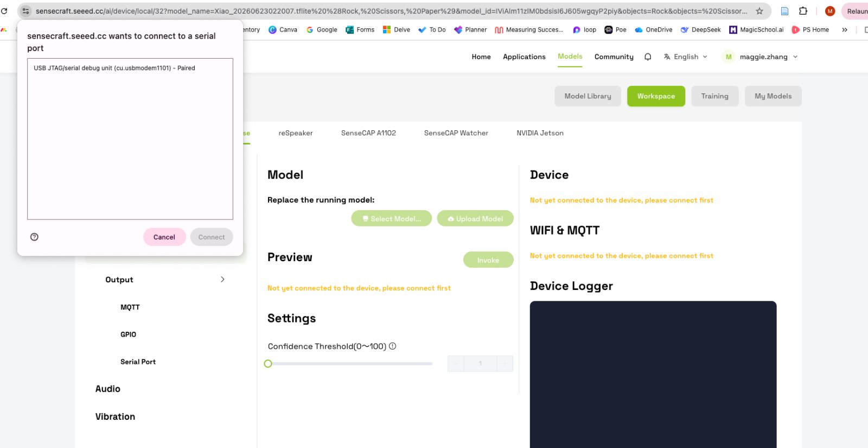868x448 pixels.
Task: Open Community in the top navigation
Action: point(614,56)
